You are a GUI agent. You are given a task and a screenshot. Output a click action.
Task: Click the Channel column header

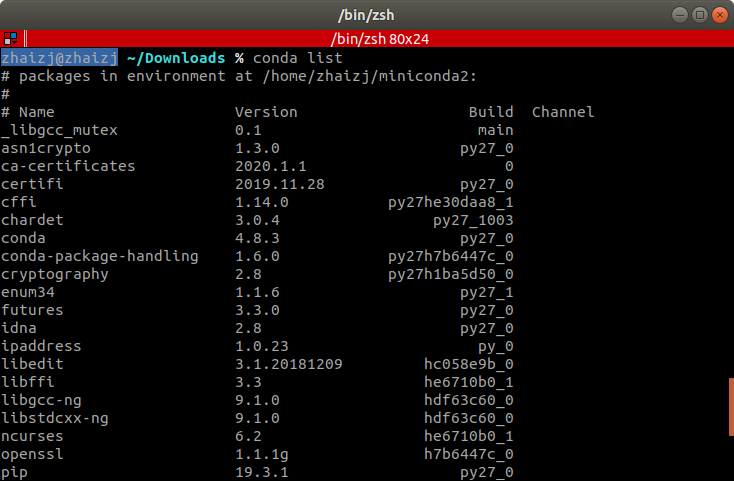(563, 112)
